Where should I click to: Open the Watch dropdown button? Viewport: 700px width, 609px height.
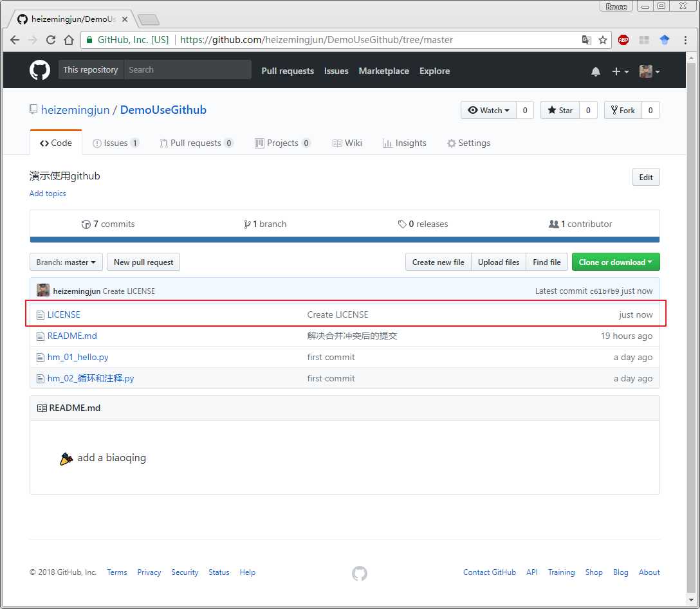tap(488, 110)
